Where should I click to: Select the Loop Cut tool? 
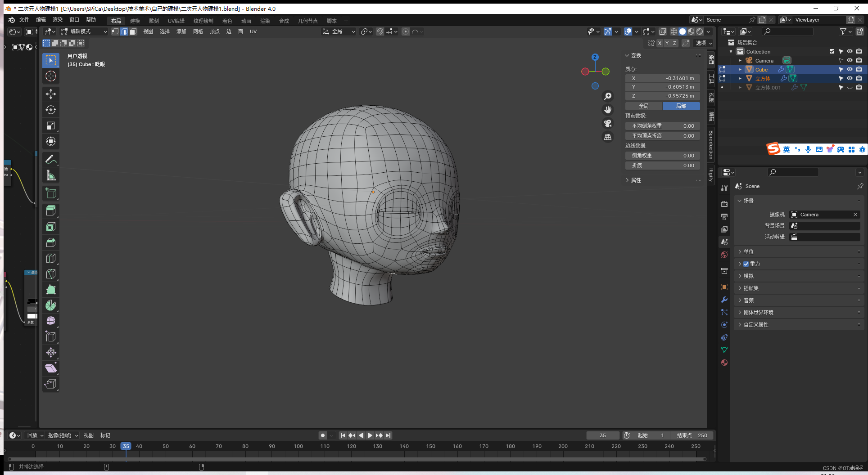[x=51, y=258]
